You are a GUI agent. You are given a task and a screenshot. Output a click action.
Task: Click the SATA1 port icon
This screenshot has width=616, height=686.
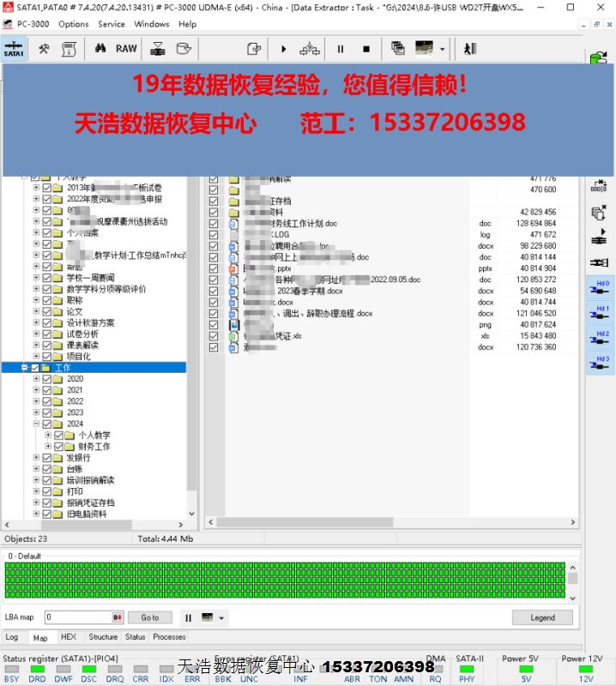(x=14, y=49)
